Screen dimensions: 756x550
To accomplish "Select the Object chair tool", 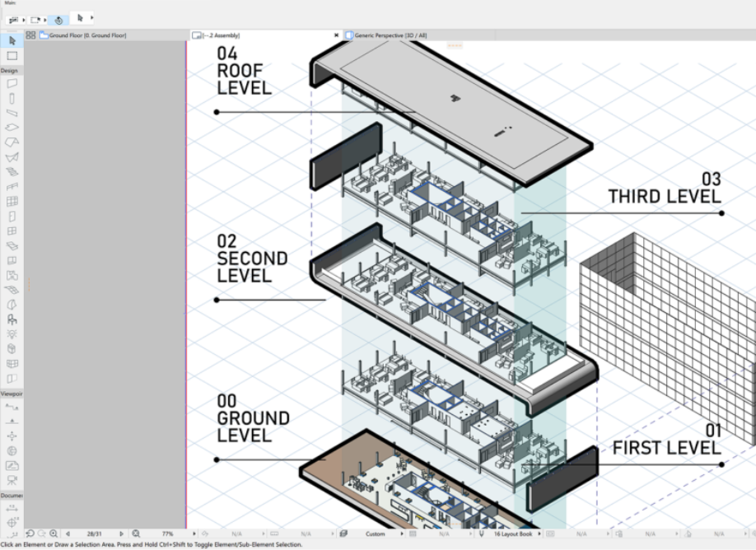I will pyautogui.click(x=12, y=319).
